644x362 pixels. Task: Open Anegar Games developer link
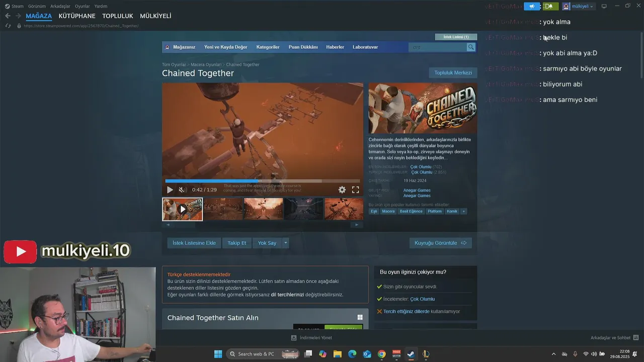coord(417,190)
